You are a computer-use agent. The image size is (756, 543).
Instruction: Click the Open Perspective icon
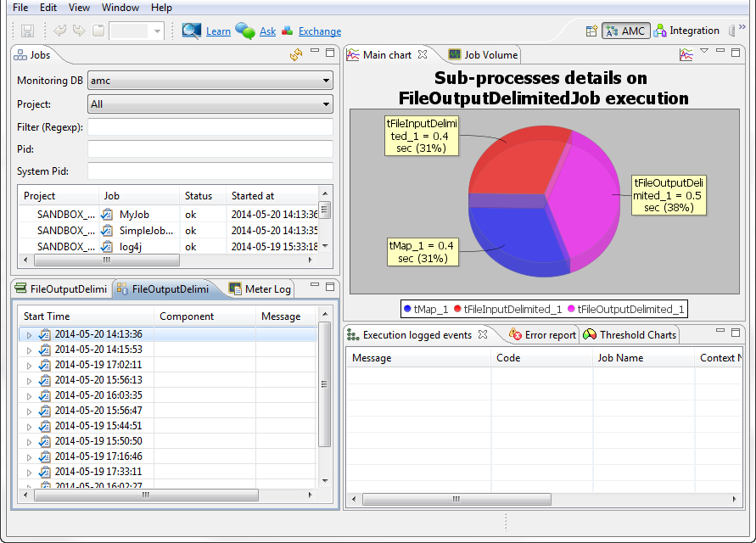coord(591,31)
